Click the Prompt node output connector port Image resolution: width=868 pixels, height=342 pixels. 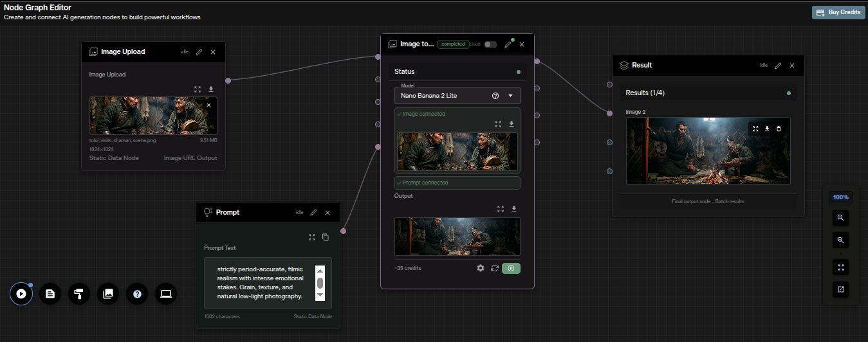tap(344, 231)
